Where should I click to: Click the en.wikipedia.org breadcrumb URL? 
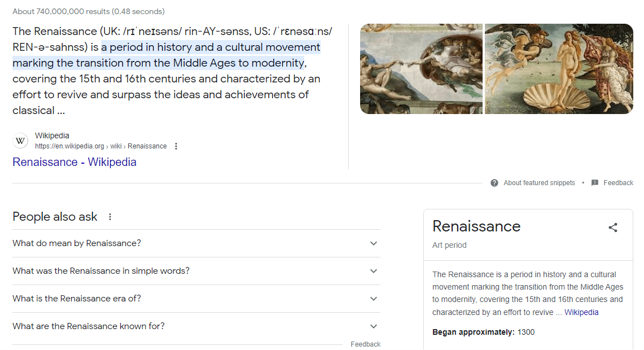[100, 146]
